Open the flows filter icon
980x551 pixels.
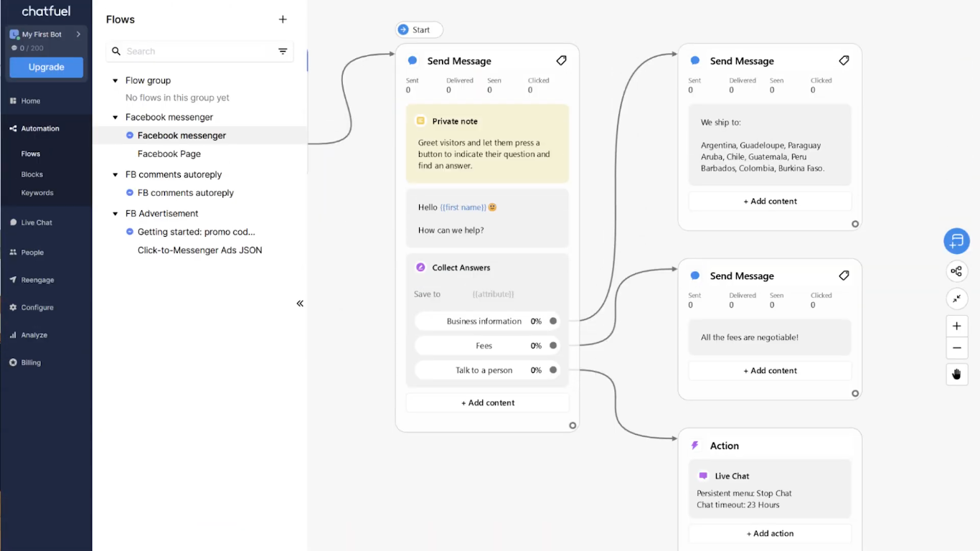283,52
